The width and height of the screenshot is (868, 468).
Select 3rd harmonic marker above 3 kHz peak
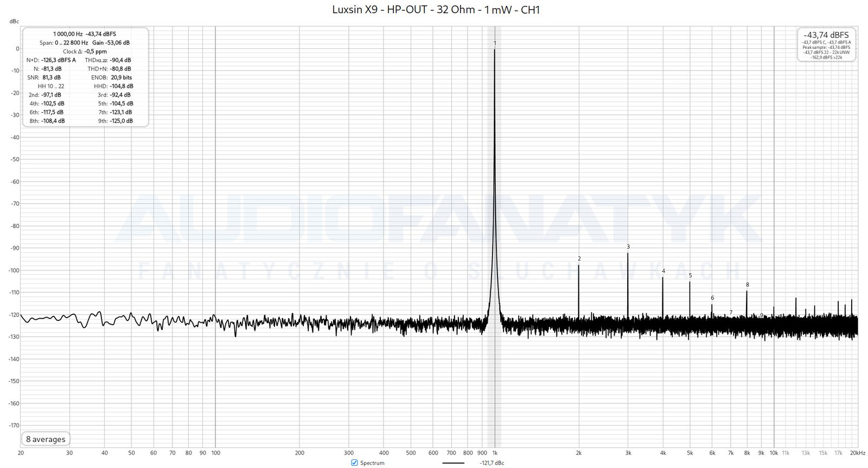coord(628,246)
